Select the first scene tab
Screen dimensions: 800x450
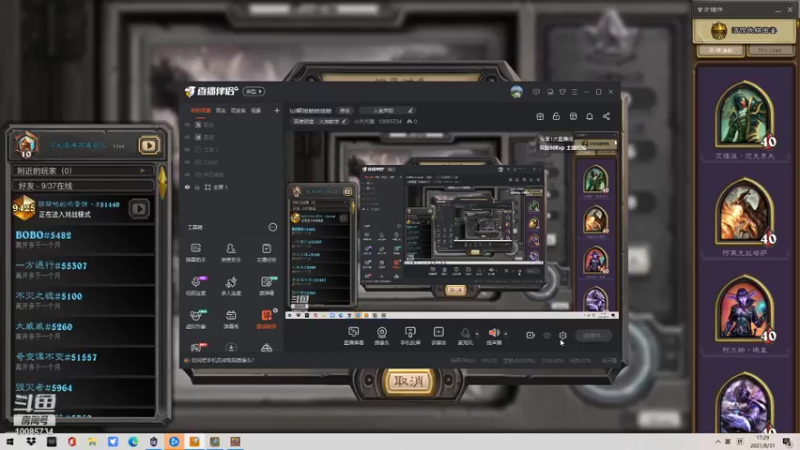(201, 110)
